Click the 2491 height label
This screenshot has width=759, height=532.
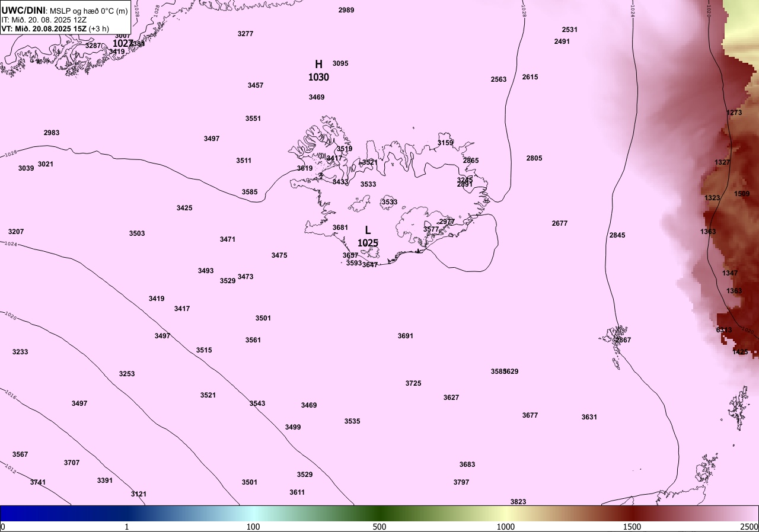click(x=562, y=41)
